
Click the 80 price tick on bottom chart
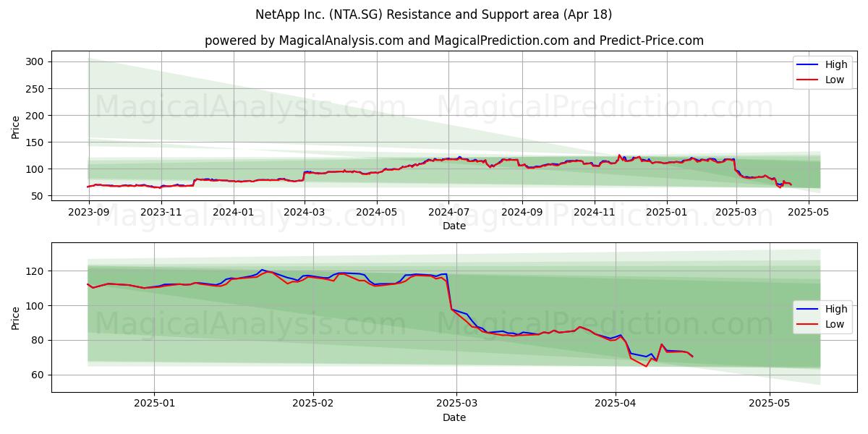coord(39,340)
